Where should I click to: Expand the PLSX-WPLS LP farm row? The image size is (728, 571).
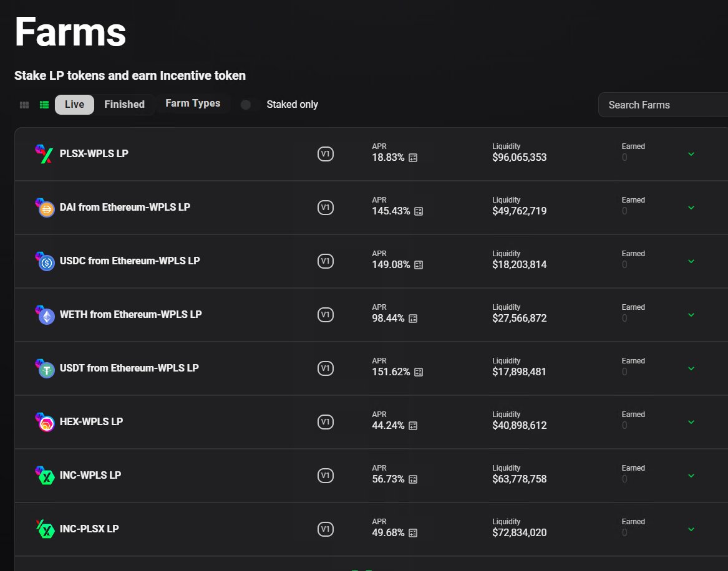(691, 154)
